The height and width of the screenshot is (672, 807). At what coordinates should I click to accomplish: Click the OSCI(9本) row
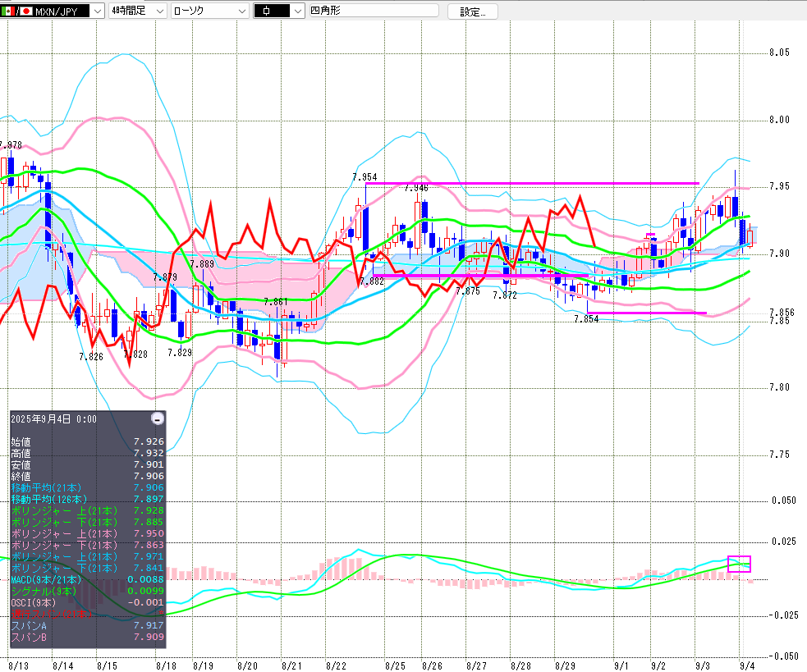point(88,602)
